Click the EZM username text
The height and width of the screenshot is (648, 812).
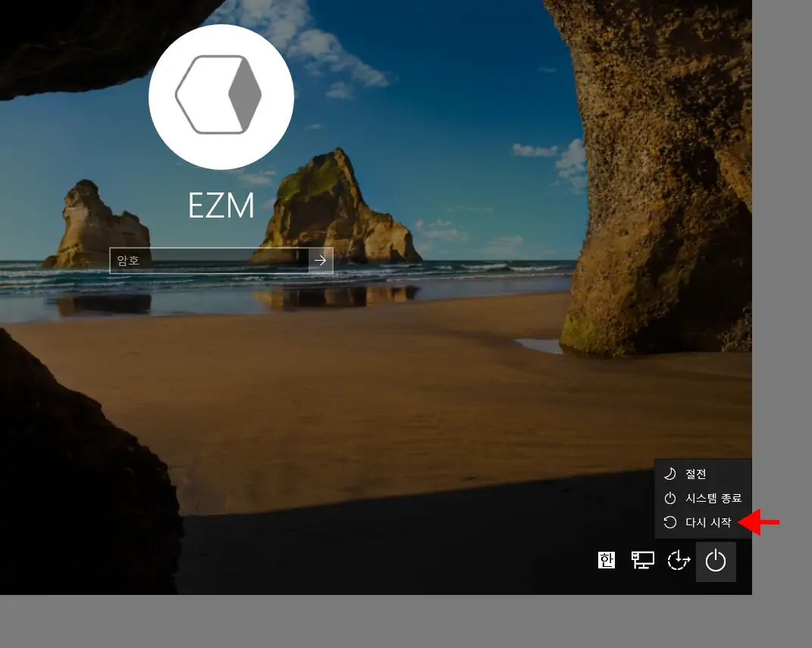tap(221, 206)
